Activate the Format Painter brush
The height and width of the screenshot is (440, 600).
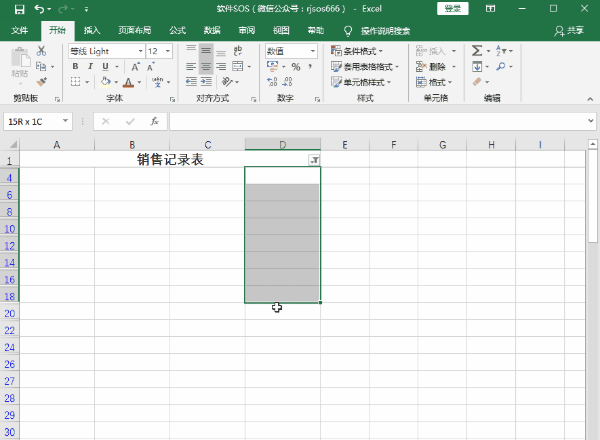(x=41, y=81)
